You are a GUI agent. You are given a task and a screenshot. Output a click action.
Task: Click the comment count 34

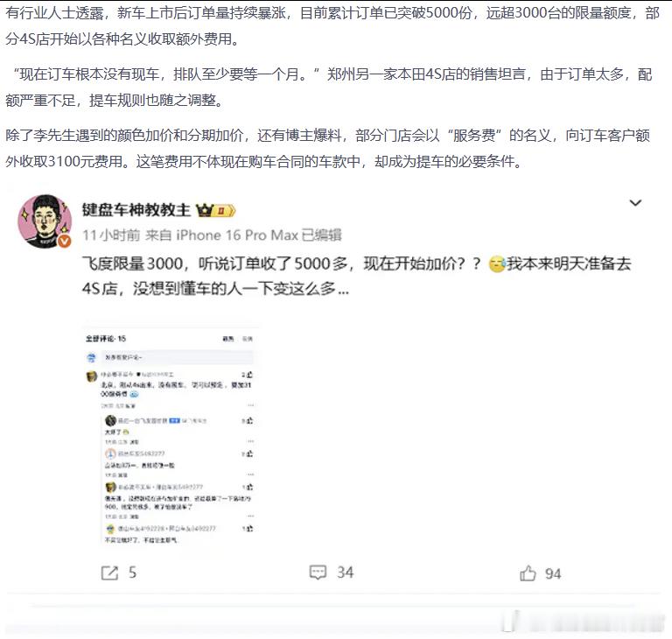pyautogui.click(x=345, y=572)
